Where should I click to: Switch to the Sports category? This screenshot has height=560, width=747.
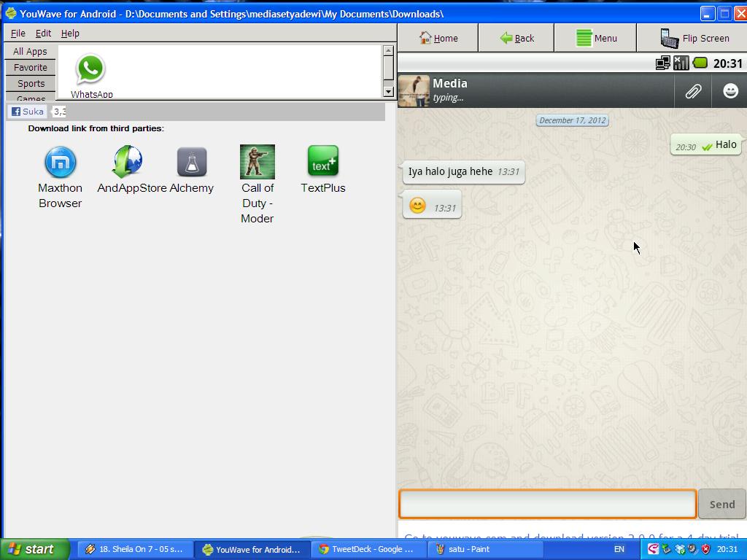click(x=30, y=83)
